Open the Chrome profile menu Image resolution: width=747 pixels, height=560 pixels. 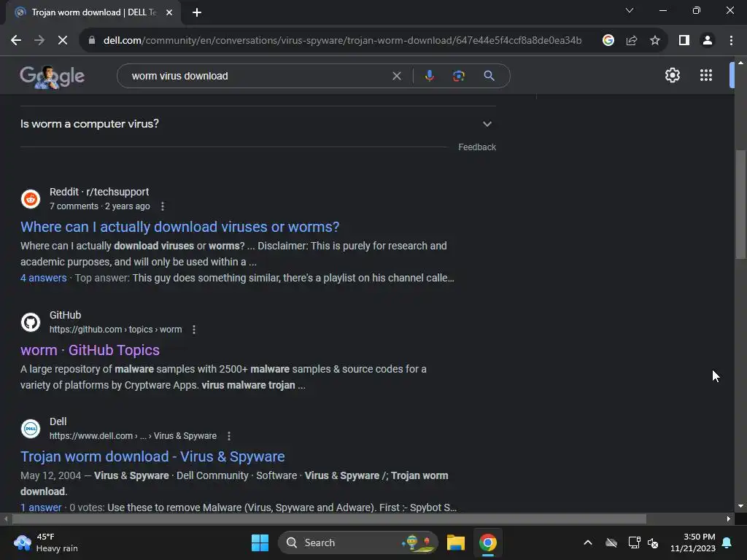tap(708, 41)
